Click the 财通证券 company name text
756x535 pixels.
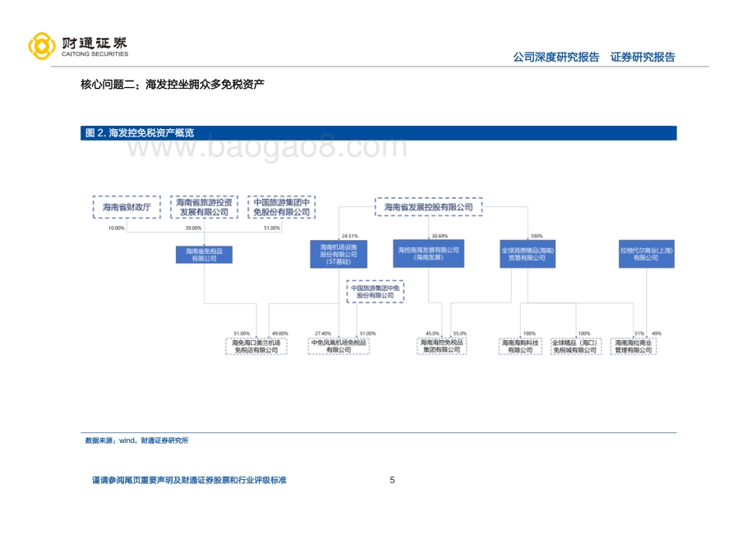point(94,42)
